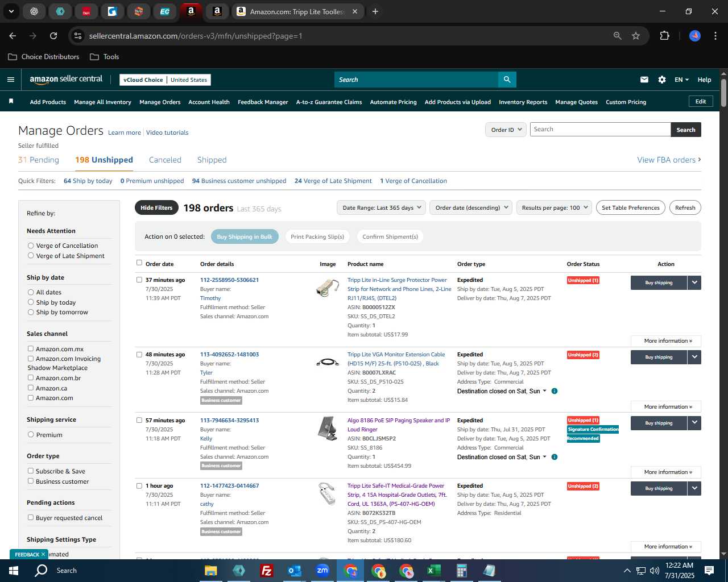Open Inventory Reports in the nav bar
The image size is (728, 582).
[x=523, y=102]
